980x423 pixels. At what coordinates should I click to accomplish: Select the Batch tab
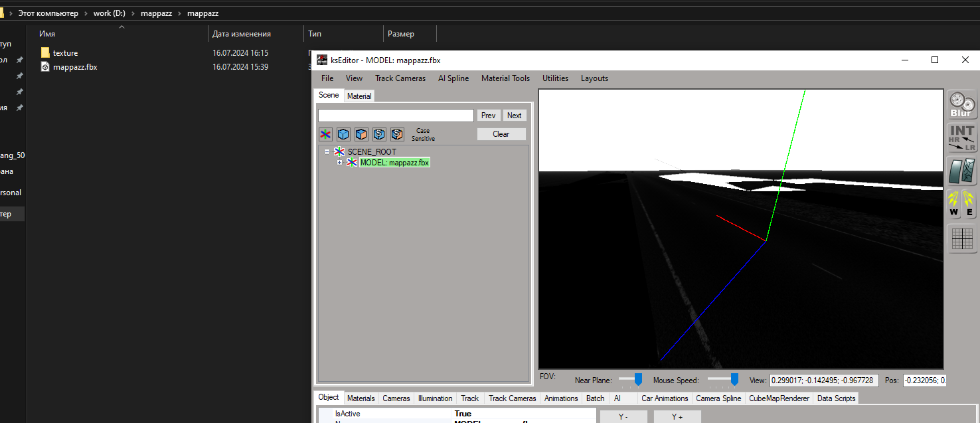click(596, 398)
